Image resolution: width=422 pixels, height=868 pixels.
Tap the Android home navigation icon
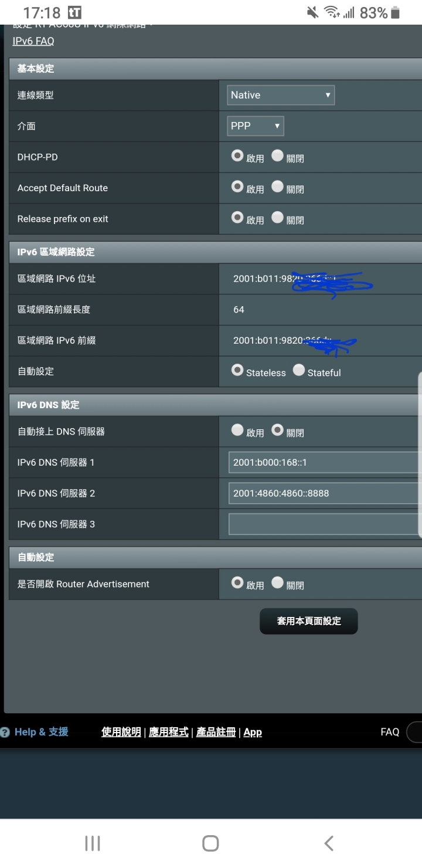(x=210, y=843)
